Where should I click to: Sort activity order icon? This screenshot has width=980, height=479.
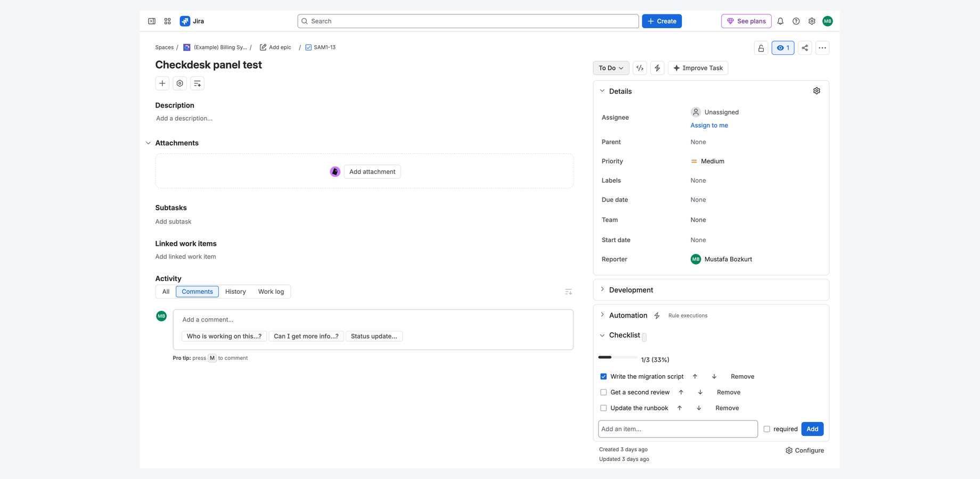click(x=568, y=292)
